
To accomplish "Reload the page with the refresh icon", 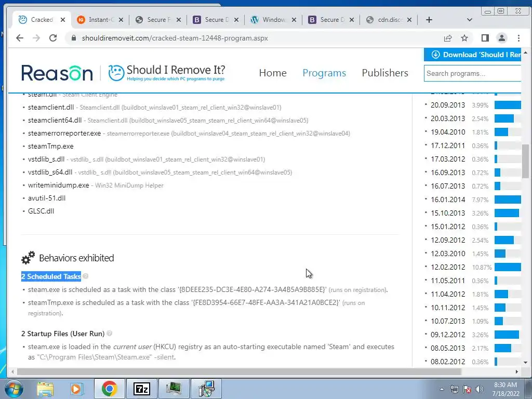I will (x=53, y=38).
